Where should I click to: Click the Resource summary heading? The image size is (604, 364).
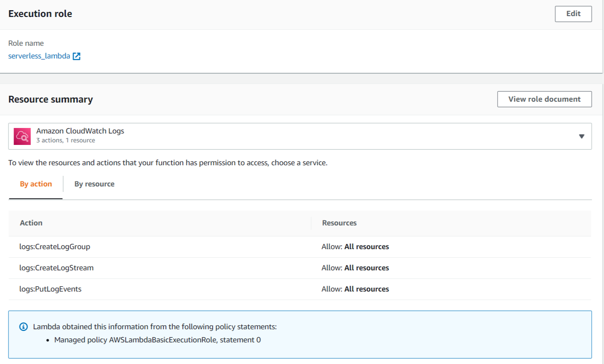[x=50, y=100]
